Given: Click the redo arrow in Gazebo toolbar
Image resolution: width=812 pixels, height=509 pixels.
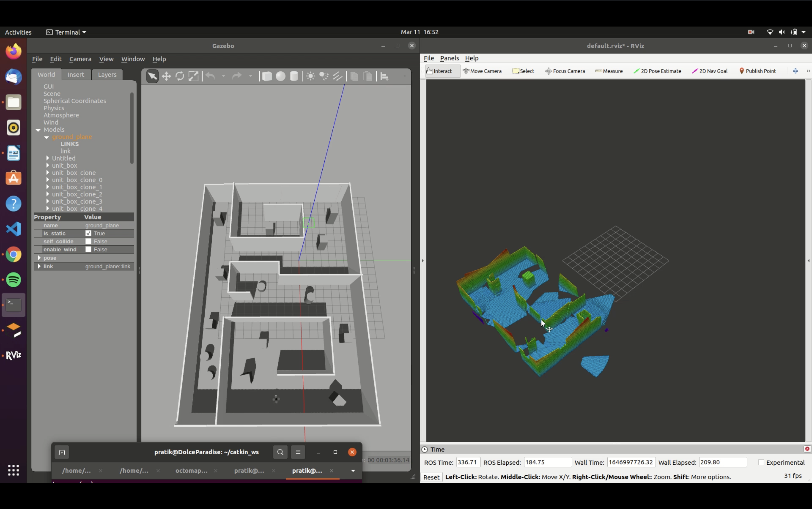Looking at the screenshot, I should 238,76.
